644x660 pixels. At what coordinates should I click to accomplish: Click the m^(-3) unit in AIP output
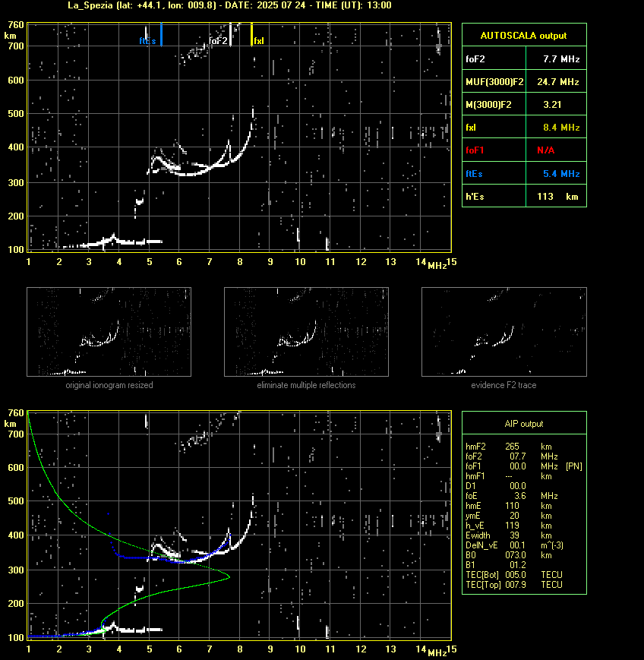coord(552,545)
